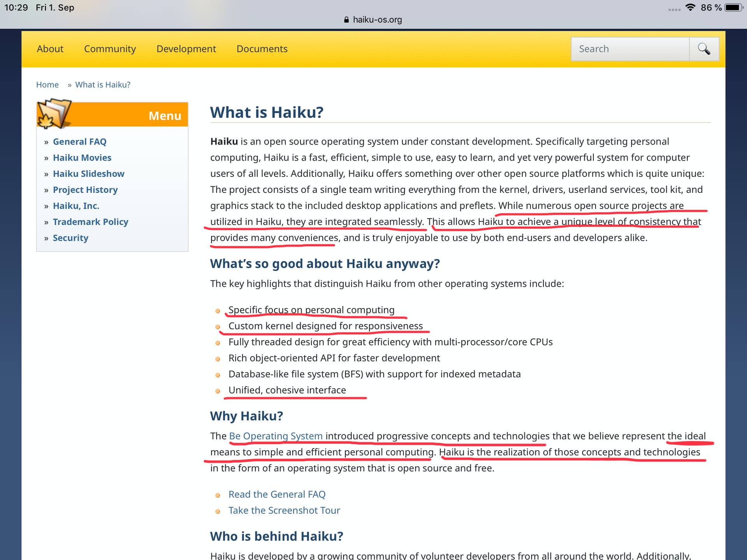Viewport: 747px width, 560px height.
Task: Follow the Be Operating System link
Action: (x=276, y=436)
